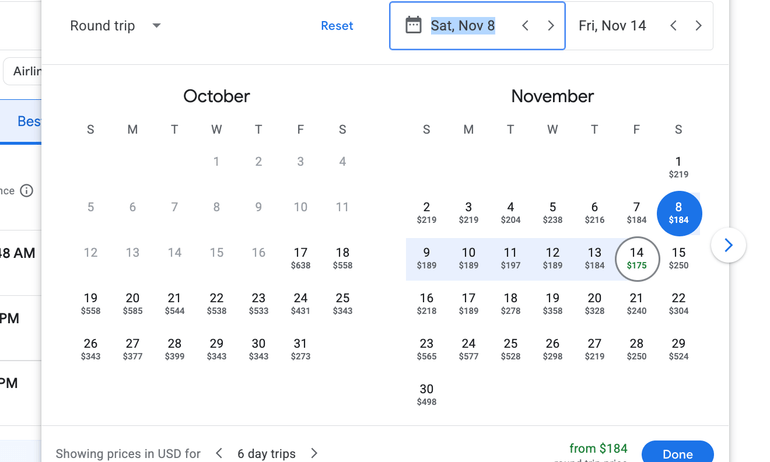Increase trip length with right chevron
Viewport: 770px width, 462px height.
click(314, 453)
